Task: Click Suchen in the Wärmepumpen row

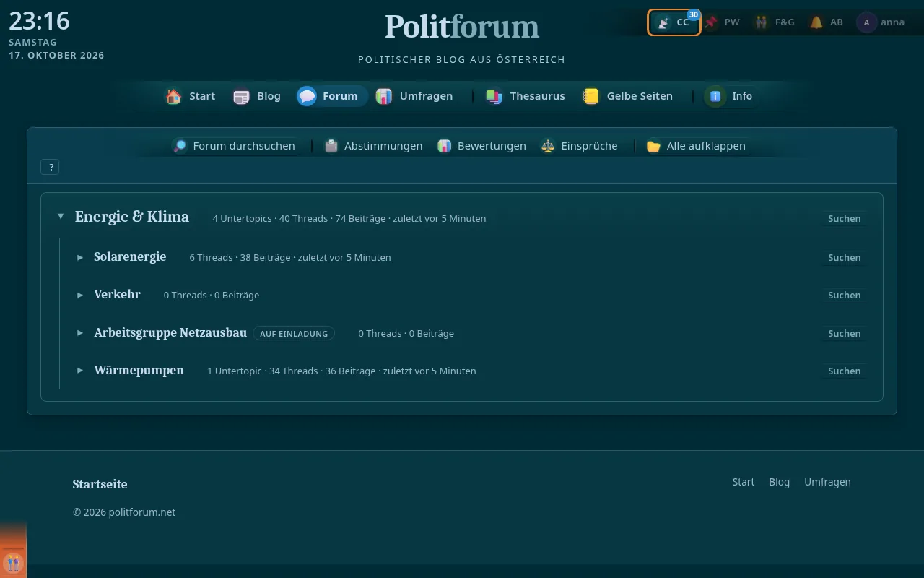Action: (x=844, y=371)
